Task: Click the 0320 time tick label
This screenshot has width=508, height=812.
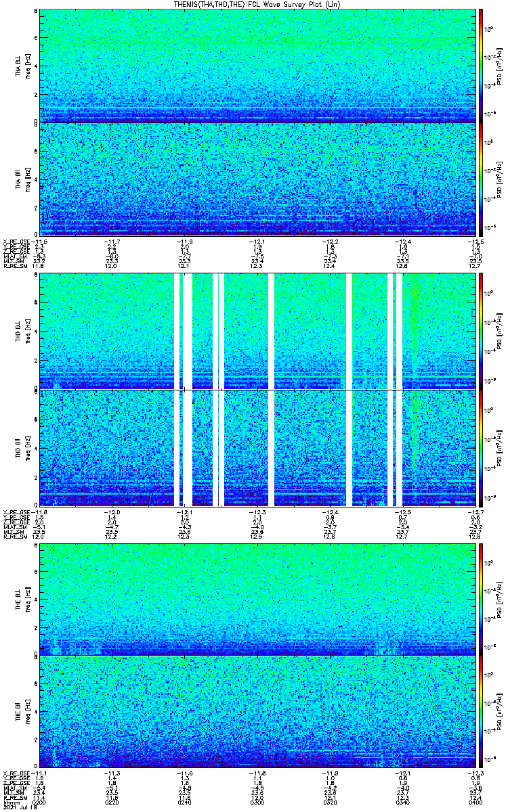Action: (x=329, y=803)
